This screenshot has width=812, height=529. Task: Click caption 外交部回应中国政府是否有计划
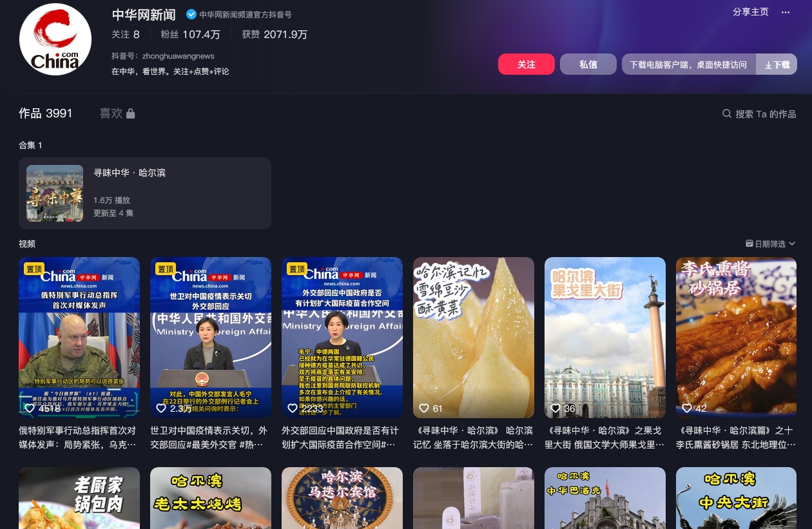(x=340, y=438)
